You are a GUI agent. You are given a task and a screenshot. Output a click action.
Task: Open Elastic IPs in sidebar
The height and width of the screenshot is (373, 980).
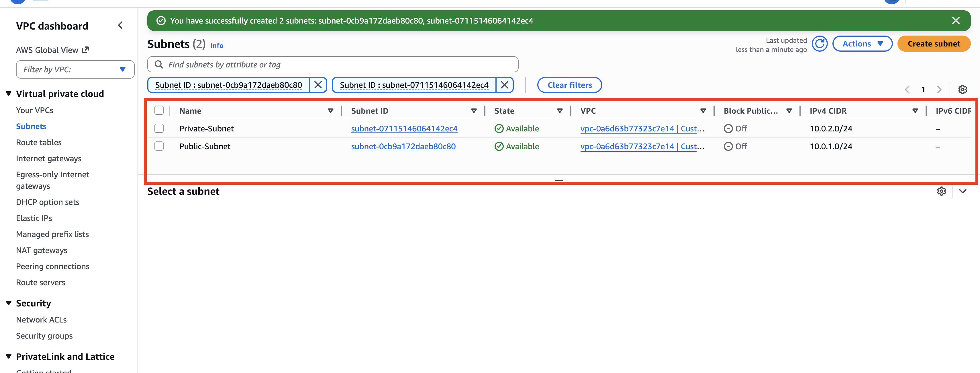(x=34, y=218)
